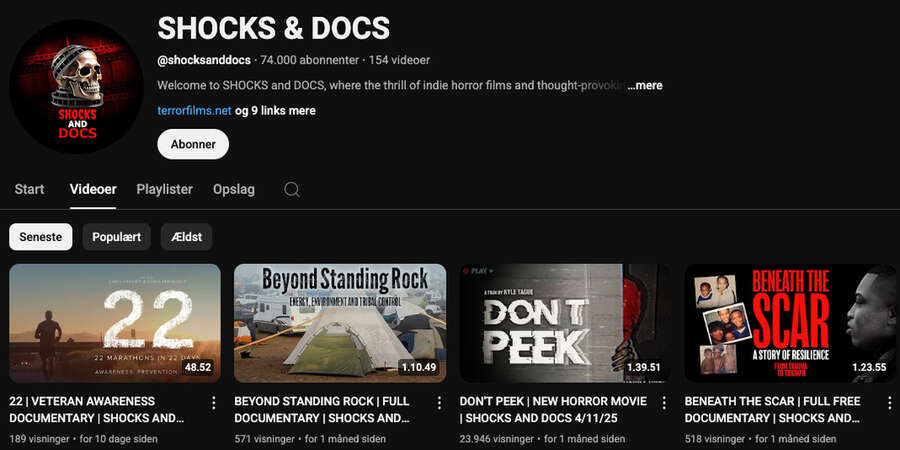Open title 'BENEATH THE SCAR | FULL FREE DOCUMENTARY'
The image size is (900, 450).
click(x=773, y=409)
